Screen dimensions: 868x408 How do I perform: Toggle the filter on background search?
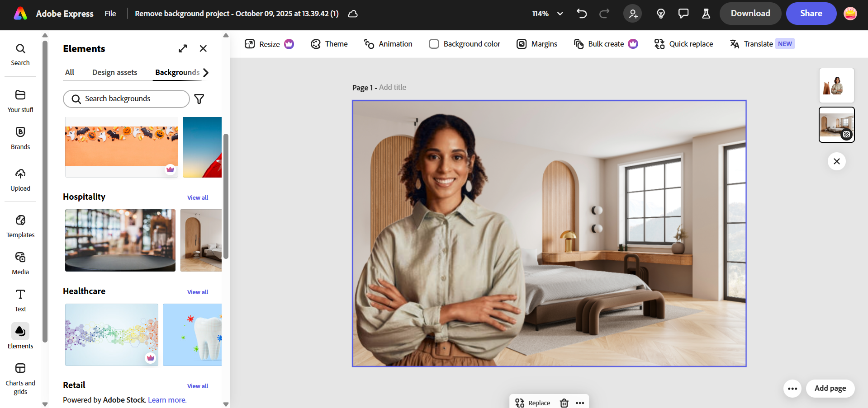(199, 98)
